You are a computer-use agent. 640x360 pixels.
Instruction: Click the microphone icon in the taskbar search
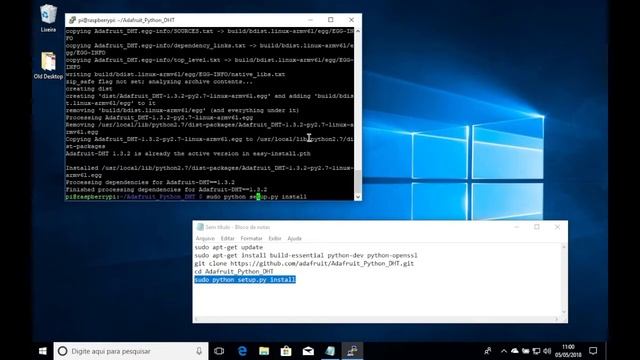pyautogui.click(x=199, y=351)
